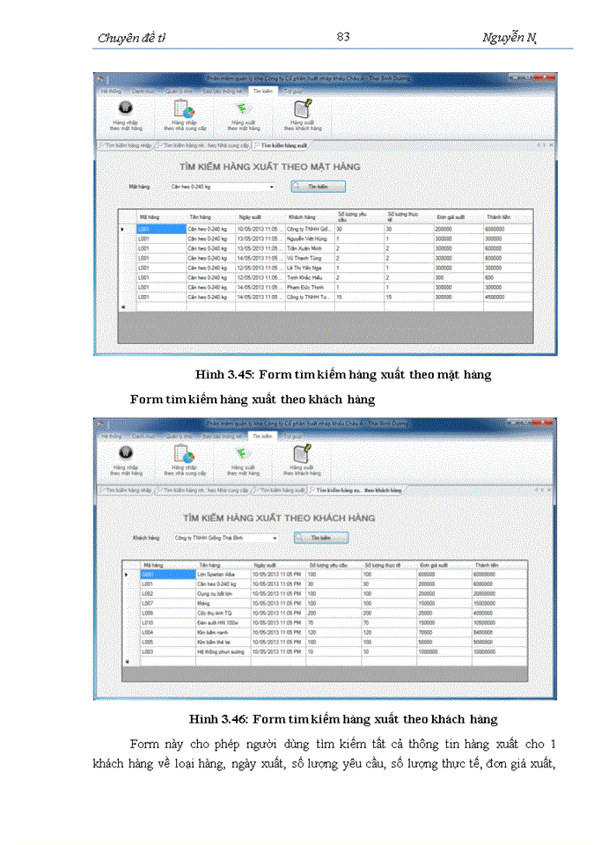Click 'Ngày xuất' column header in upper table
The width and height of the screenshot is (616, 845).
(x=260, y=217)
